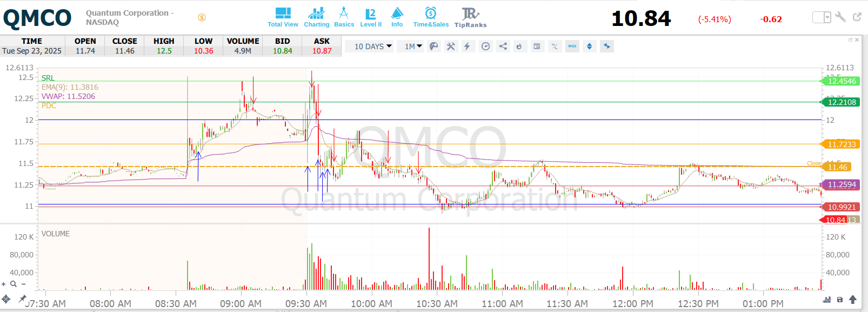
Task: Open the wrench settings icon in header
Action: (840, 17)
